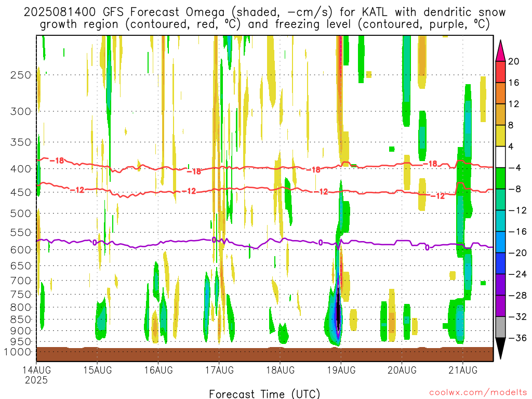Click the 950 pressure level label
532x399 pixels.
tap(21, 342)
